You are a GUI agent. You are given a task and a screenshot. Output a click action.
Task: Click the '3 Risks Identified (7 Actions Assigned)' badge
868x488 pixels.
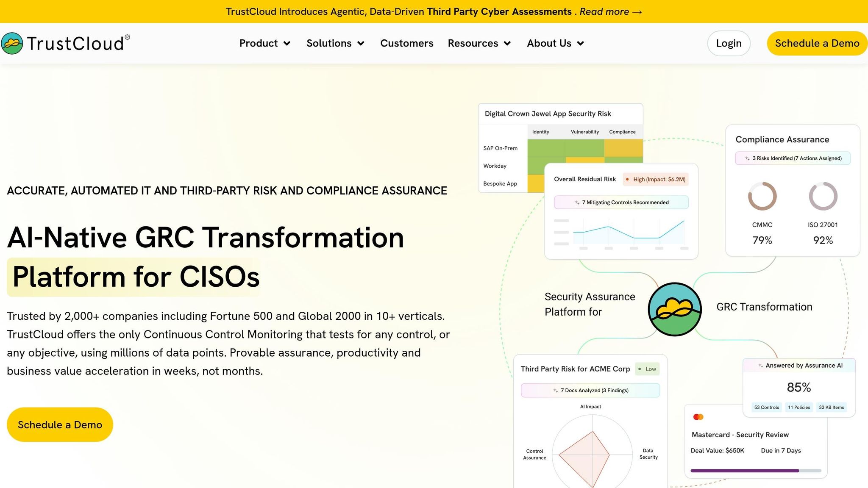[793, 158]
